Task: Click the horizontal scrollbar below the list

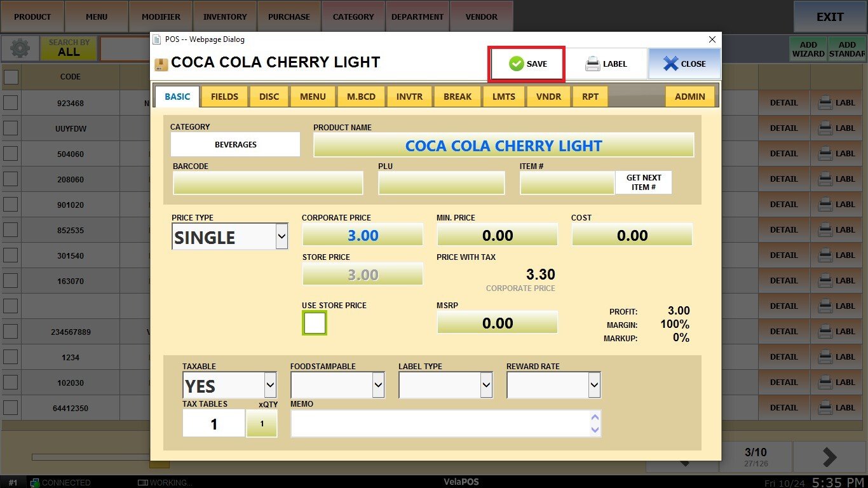Action: click(x=89, y=457)
